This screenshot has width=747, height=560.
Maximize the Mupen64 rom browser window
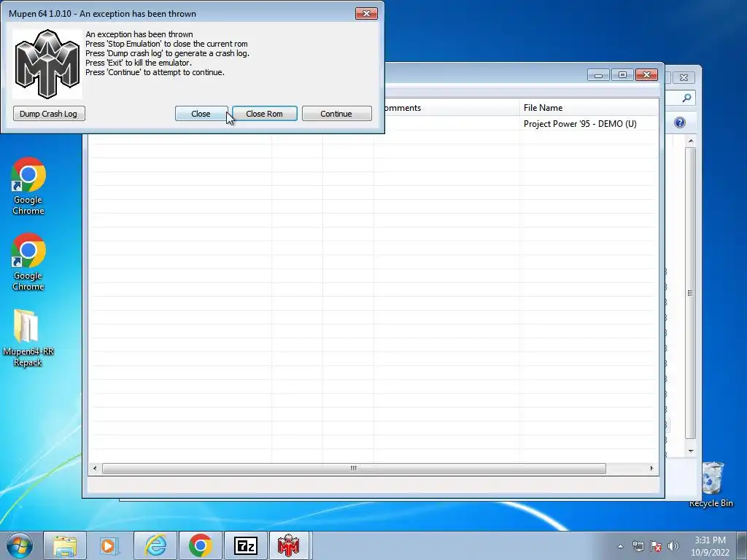tap(622, 75)
